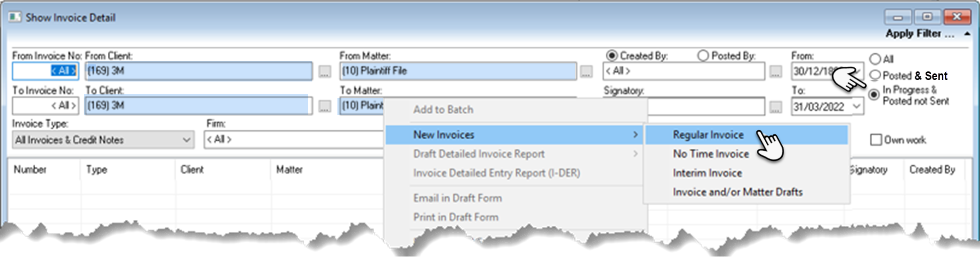Viewport: 980px width, 257px height.
Task: Select the Created By radio button
Action: click(612, 55)
